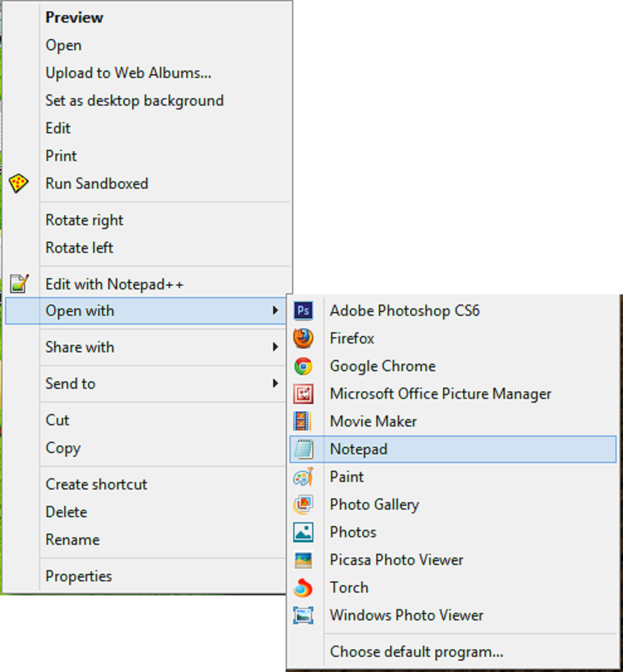Viewport: 623px width, 672px height.
Task: Open with Paint label
Action: pyautogui.click(x=347, y=476)
